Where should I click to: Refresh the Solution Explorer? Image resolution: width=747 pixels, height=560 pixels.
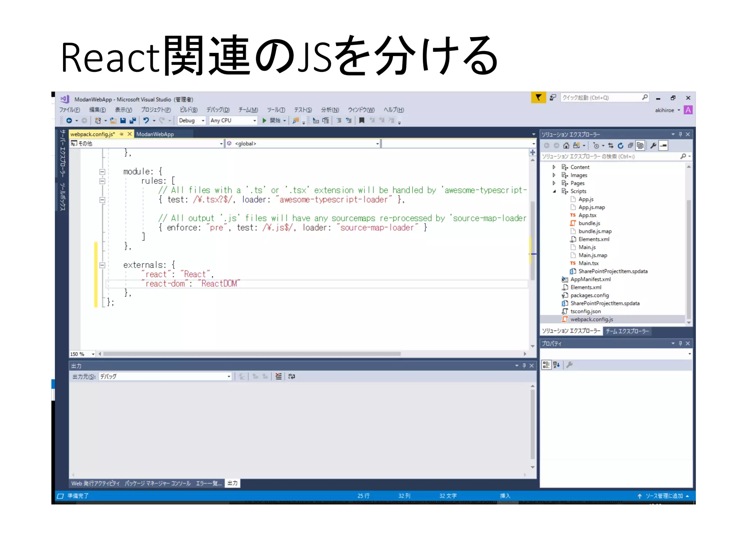(620, 146)
